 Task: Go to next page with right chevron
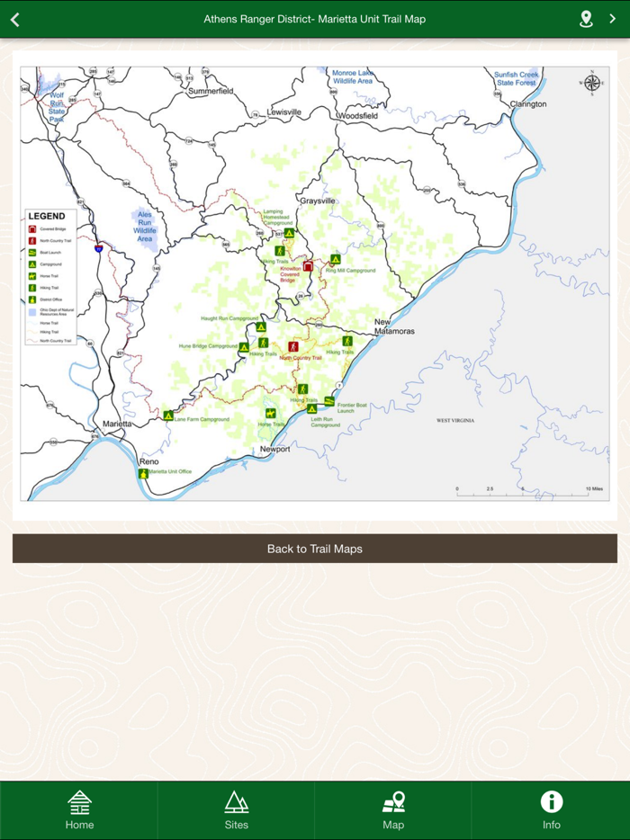pyautogui.click(x=613, y=19)
